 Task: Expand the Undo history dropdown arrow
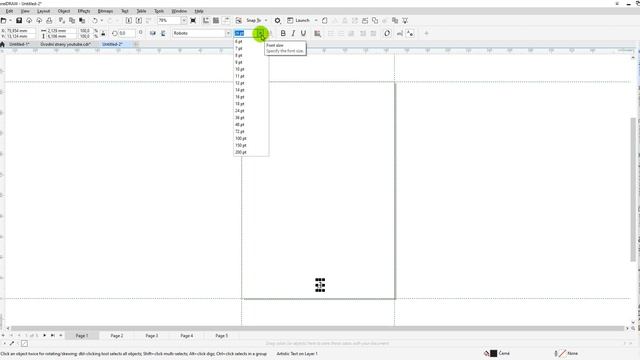click(x=102, y=20)
